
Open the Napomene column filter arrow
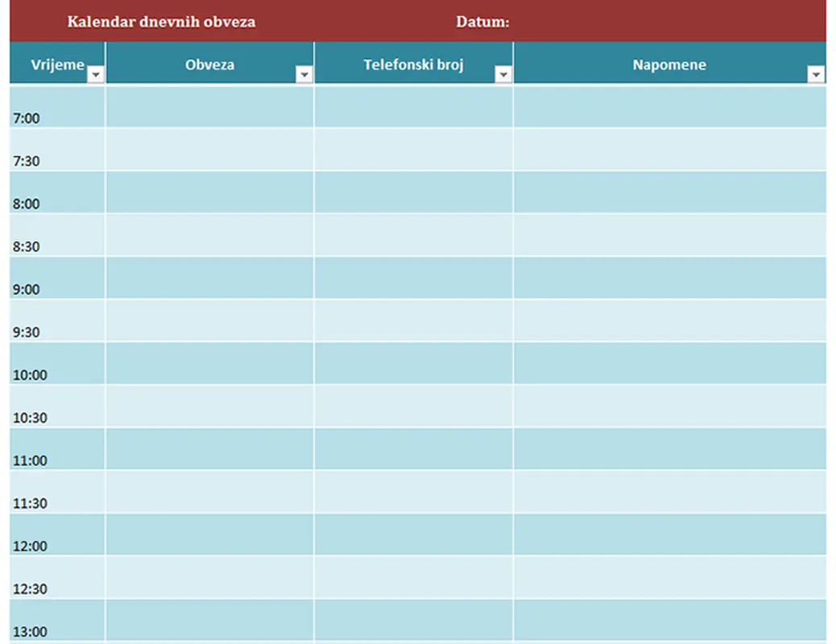point(816,75)
